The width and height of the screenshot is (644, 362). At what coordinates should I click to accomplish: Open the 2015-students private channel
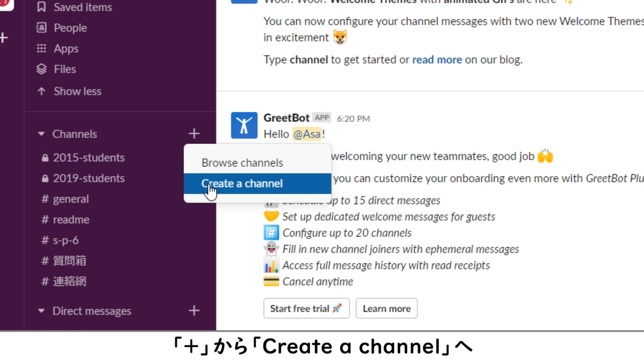pos(89,158)
